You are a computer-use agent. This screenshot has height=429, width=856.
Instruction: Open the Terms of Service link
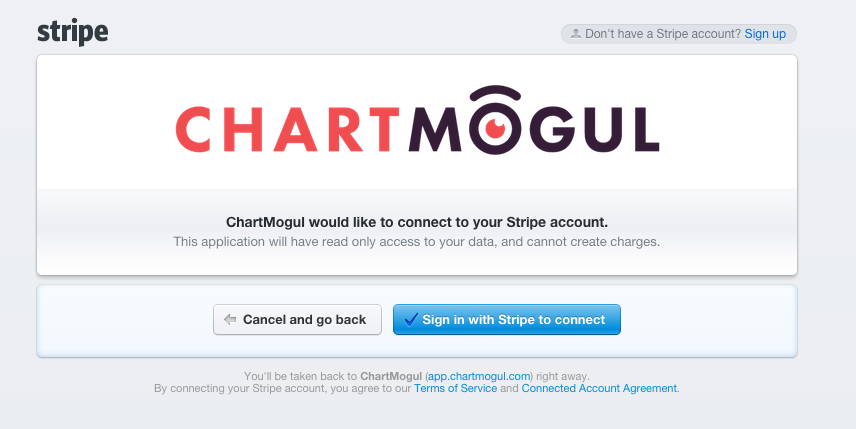[455, 388]
